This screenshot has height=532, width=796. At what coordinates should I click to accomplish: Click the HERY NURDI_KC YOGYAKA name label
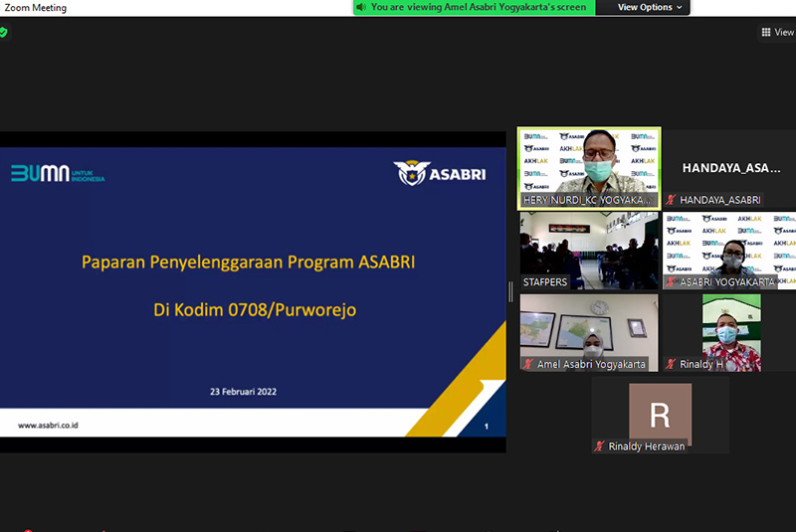[587, 200]
